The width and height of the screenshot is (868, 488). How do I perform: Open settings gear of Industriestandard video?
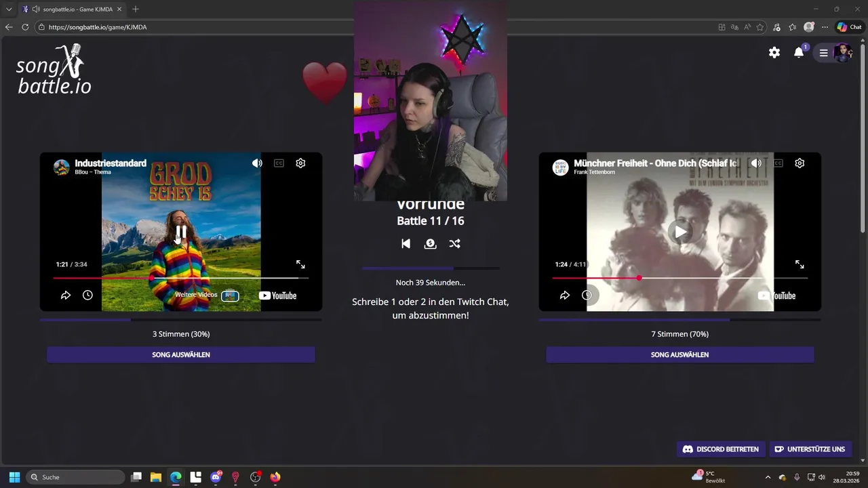coord(300,163)
